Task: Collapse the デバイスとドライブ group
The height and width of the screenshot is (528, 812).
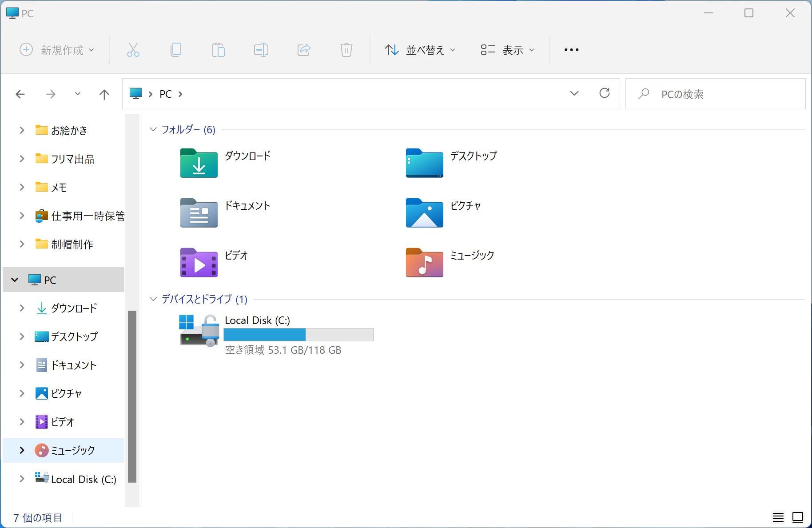Action: click(x=153, y=299)
